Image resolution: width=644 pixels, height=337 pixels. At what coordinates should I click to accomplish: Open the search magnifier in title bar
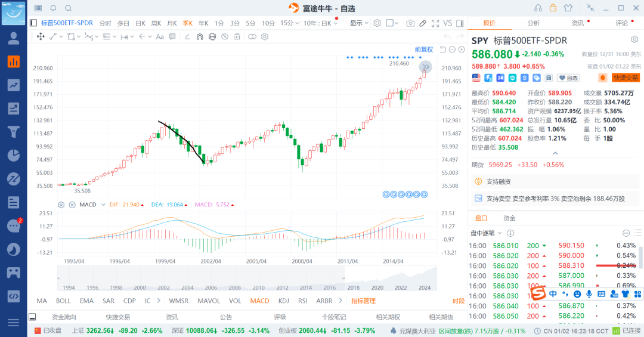(69, 8)
